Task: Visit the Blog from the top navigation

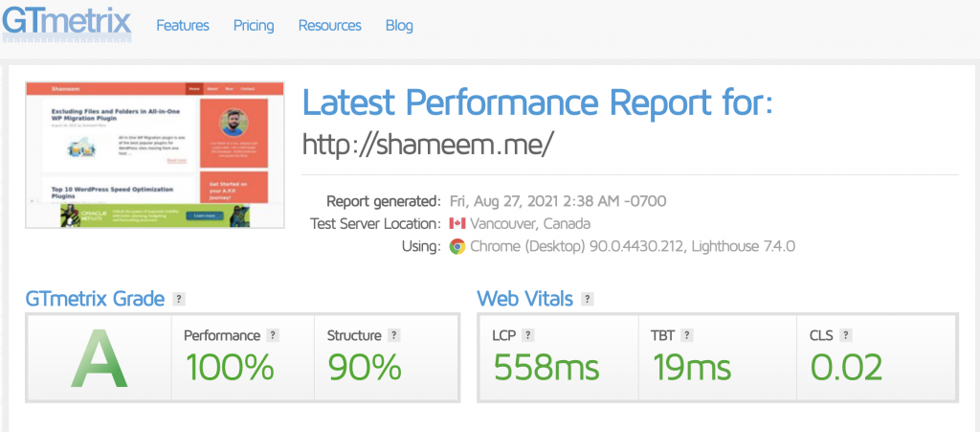Action: tap(399, 26)
